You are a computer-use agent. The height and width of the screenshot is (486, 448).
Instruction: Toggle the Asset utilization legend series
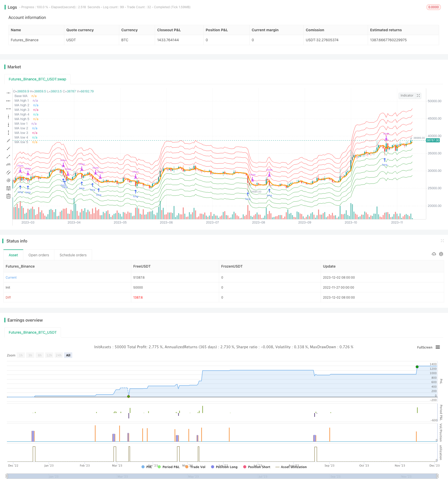[291, 467]
